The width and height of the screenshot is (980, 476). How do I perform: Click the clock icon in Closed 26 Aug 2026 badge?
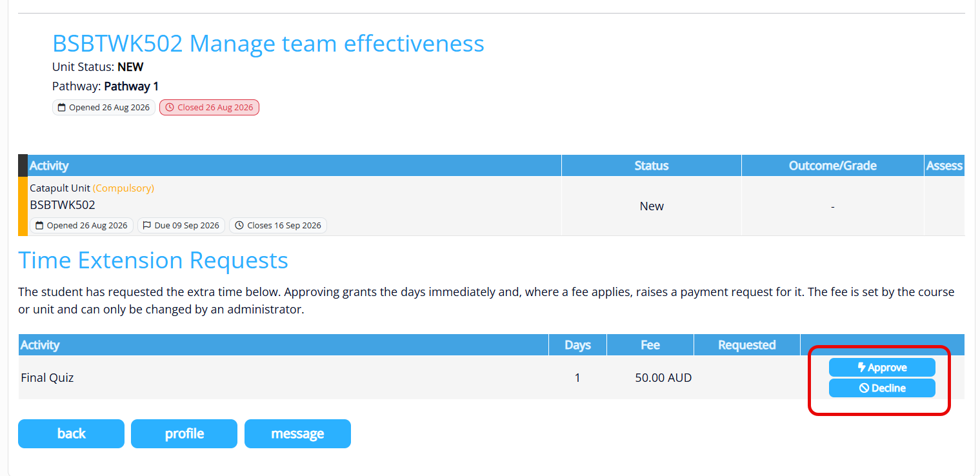point(170,108)
